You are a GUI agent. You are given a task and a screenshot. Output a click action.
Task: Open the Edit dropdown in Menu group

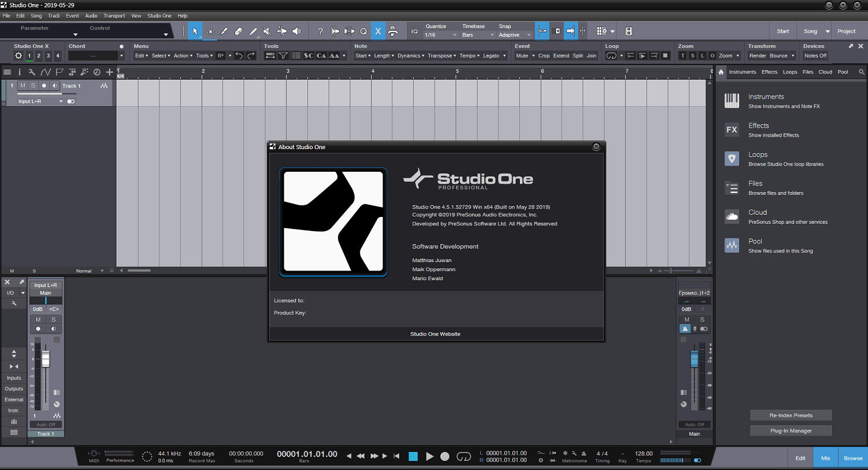pyautogui.click(x=141, y=56)
